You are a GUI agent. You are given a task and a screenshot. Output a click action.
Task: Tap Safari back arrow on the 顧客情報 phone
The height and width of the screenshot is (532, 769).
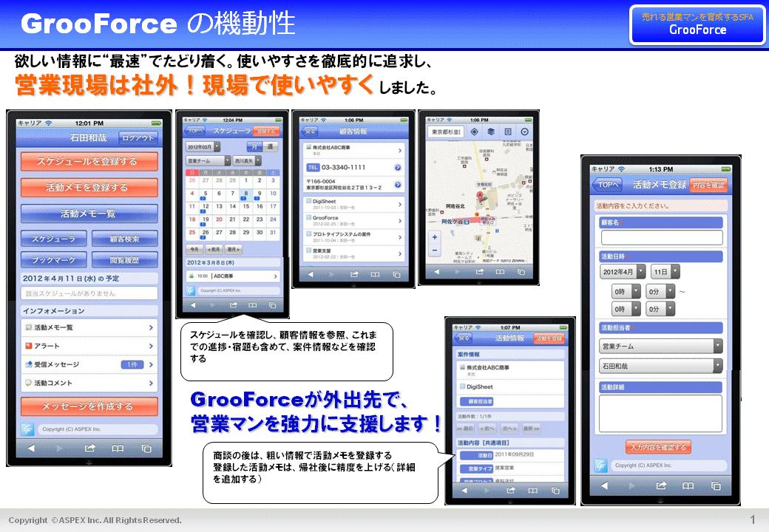pos(310,275)
